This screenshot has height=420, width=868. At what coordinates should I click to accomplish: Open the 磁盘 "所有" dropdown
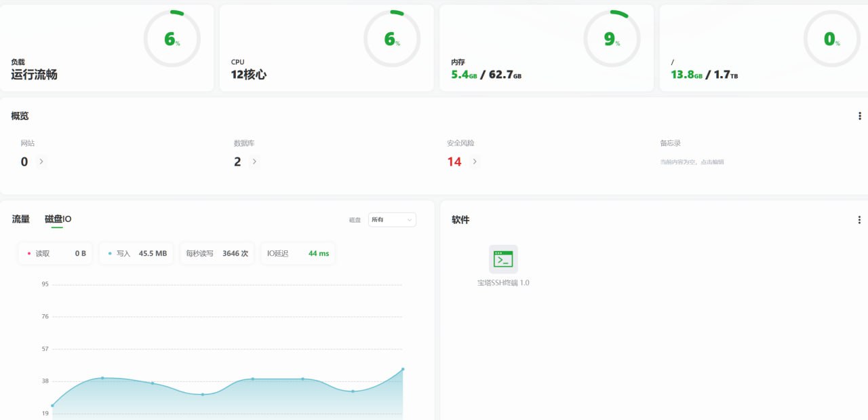pyautogui.click(x=392, y=220)
